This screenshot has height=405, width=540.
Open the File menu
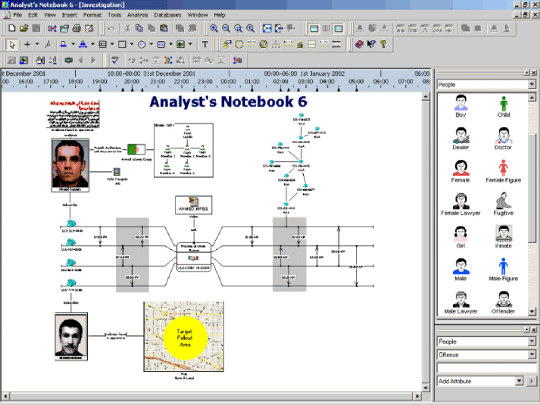(x=18, y=15)
